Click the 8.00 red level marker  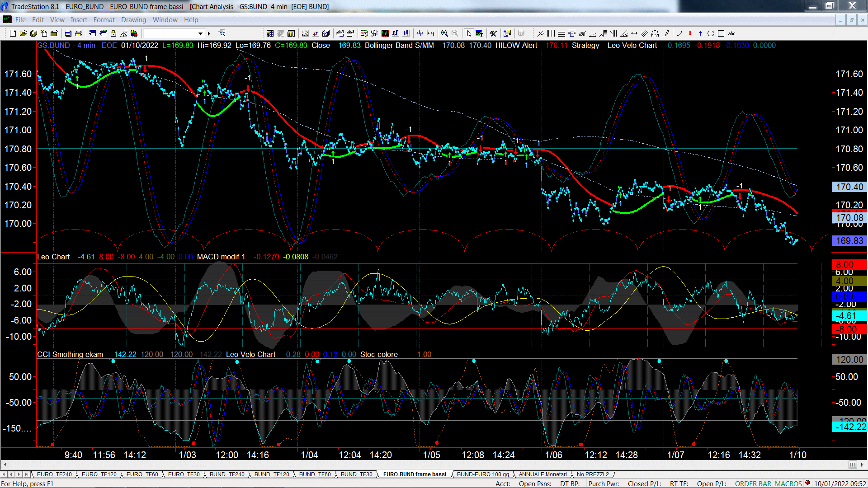click(849, 265)
